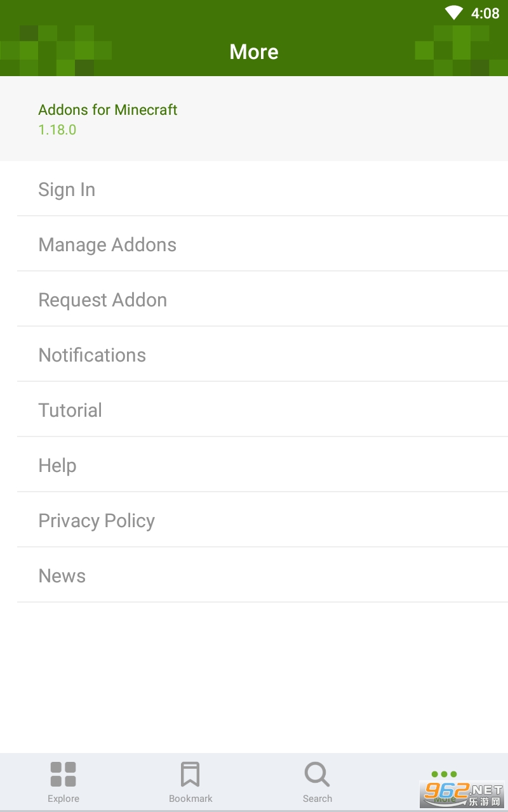Tap the Addons for Minecraft title
508x812 pixels.
108,110
